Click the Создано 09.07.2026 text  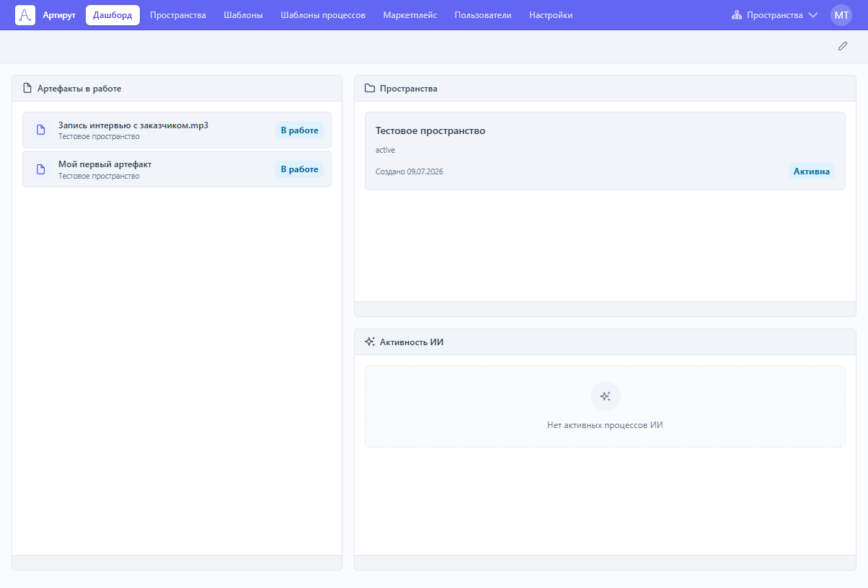pos(409,171)
